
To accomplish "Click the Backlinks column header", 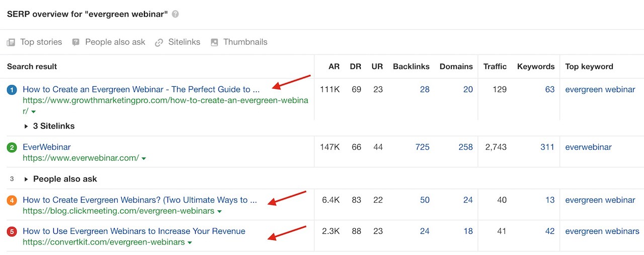I will click(x=411, y=67).
